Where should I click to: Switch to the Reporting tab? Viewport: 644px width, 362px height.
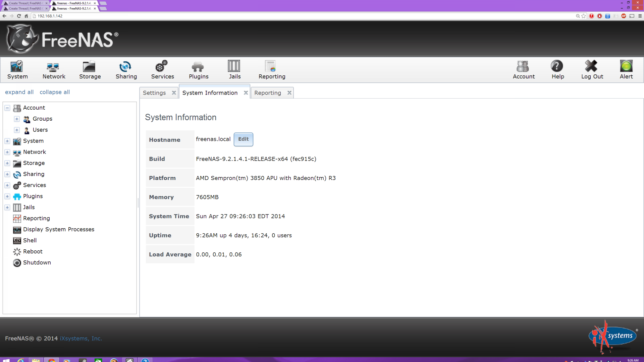point(268,93)
